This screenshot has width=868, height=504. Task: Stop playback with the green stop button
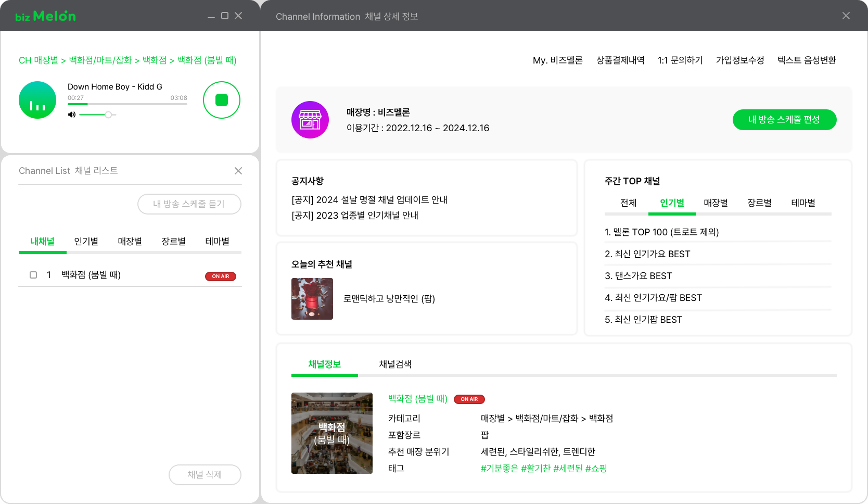(x=222, y=100)
